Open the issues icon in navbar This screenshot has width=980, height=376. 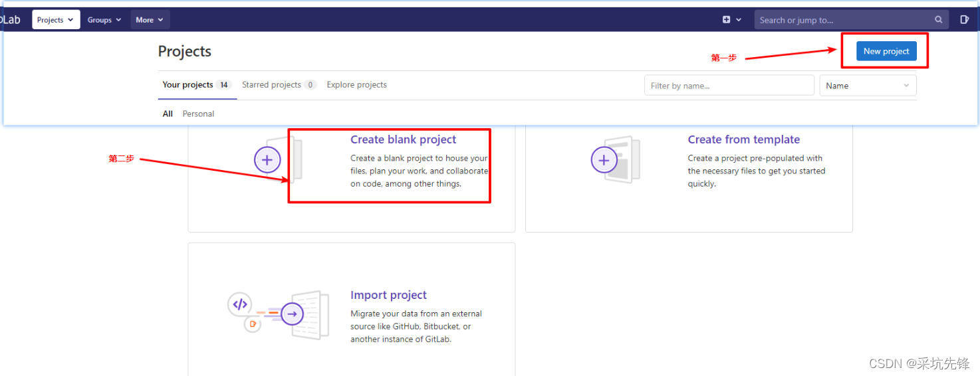(x=965, y=20)
